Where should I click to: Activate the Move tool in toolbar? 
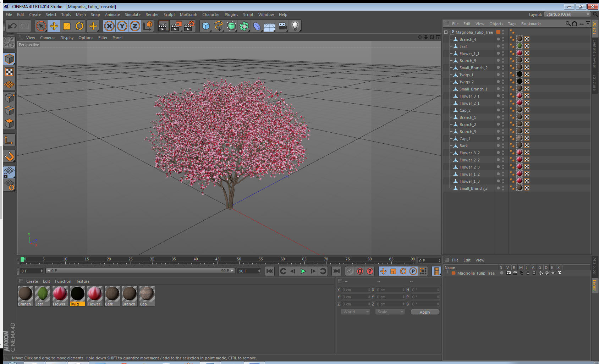(54, 26)
